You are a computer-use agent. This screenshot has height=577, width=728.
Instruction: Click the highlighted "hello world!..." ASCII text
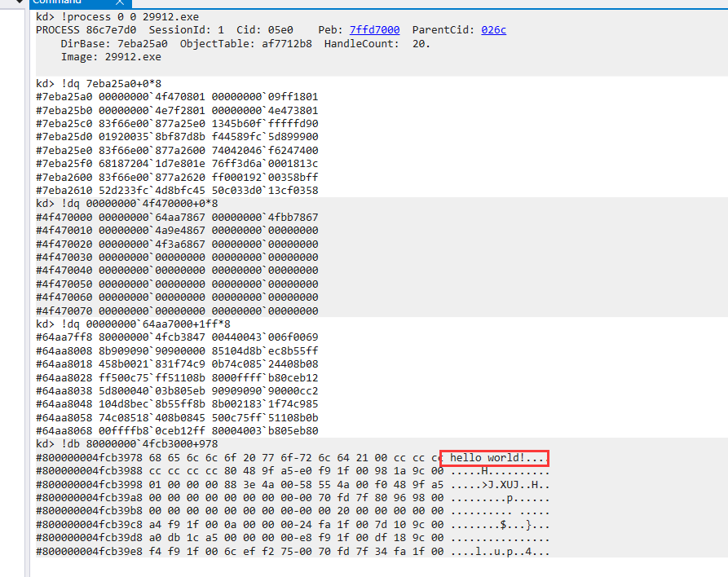pyautogui.click(x=495, y=458)
